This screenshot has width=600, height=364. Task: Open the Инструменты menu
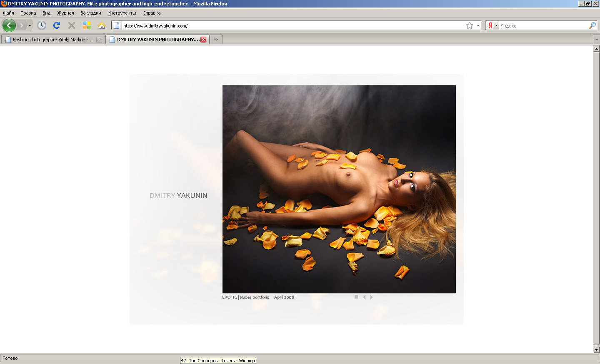pos(122,13)
